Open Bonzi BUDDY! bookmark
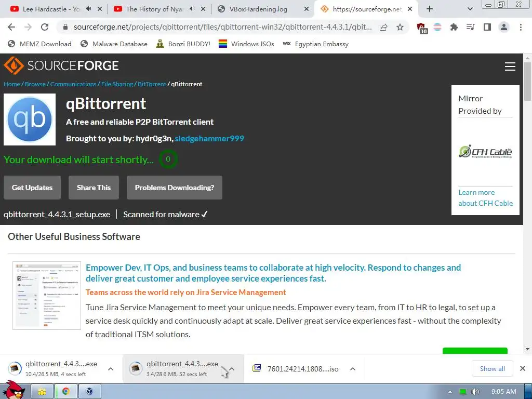The image size is (532, 399). pyautogui.click(x=183, y=44)
